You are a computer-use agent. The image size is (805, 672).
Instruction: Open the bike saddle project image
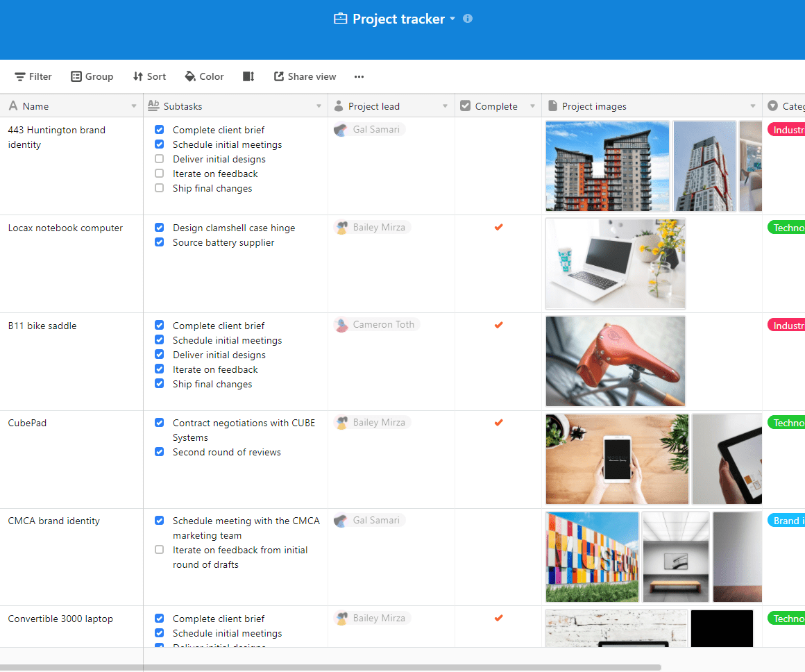616,361
